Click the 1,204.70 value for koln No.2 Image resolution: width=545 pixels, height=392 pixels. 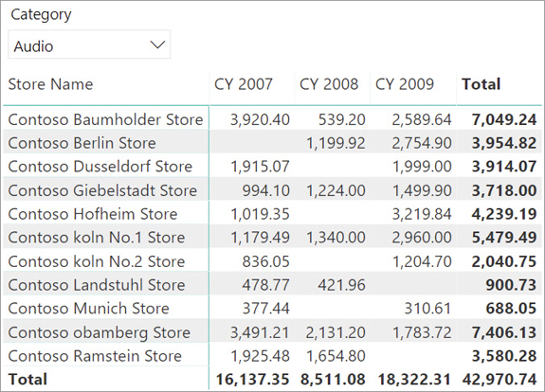pos(422,261)
